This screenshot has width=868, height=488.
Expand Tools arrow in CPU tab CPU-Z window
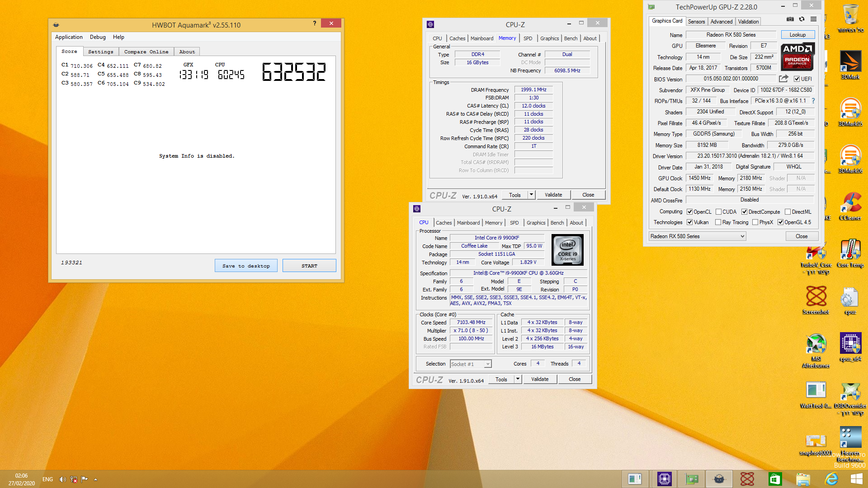[518, 379]
